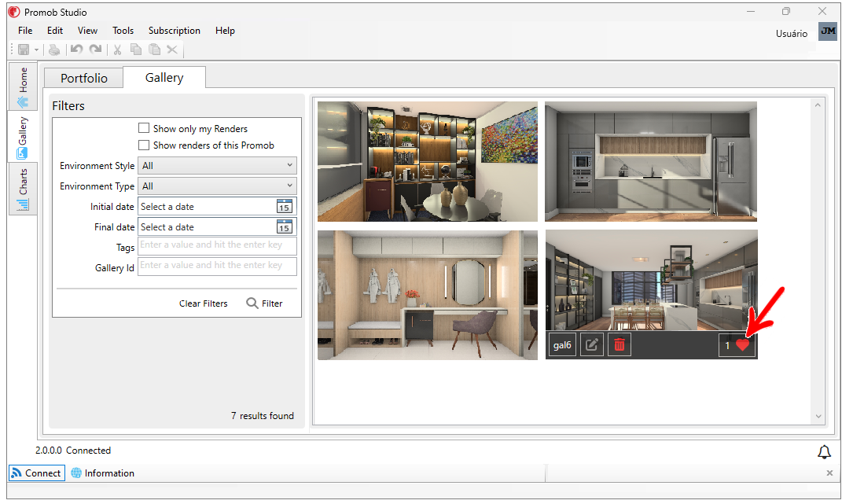853x504 pixels.
Task: Open the Charts side panel tab
Action: [x=23, y=189]
